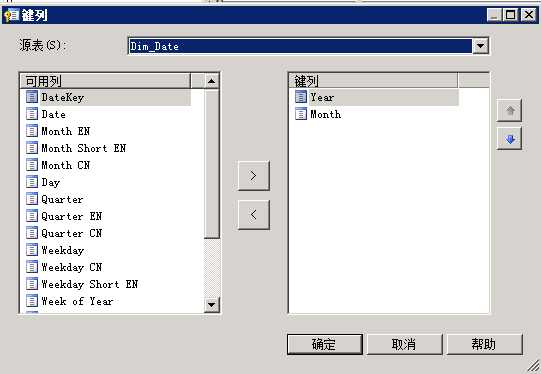Close the 键列 dialog window
The height and width of the screenshot is (374, 541).
[529, 15]
